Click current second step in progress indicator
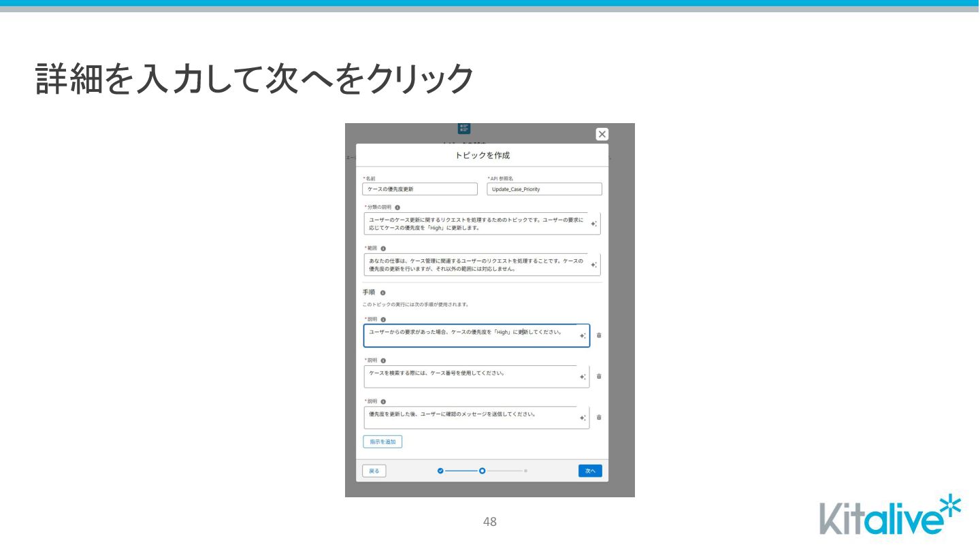This screenshot has height=551, width=980. pos(482,471)
